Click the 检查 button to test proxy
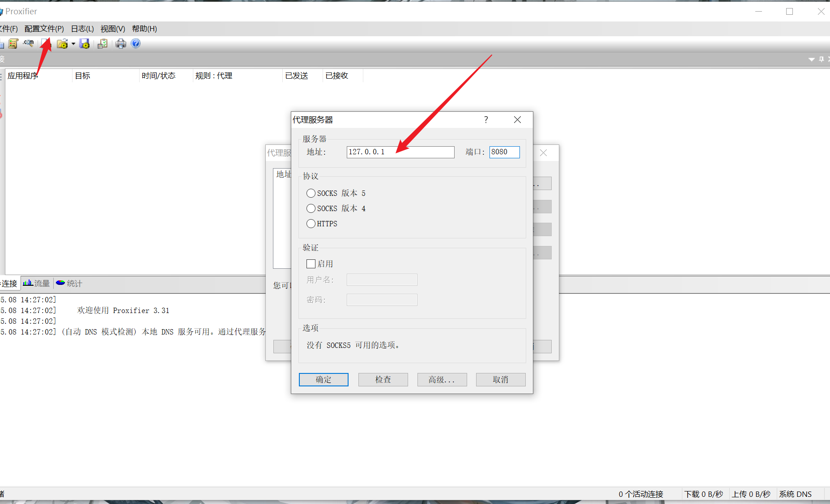Screen dimensions: 830x504 pos(383,379)
